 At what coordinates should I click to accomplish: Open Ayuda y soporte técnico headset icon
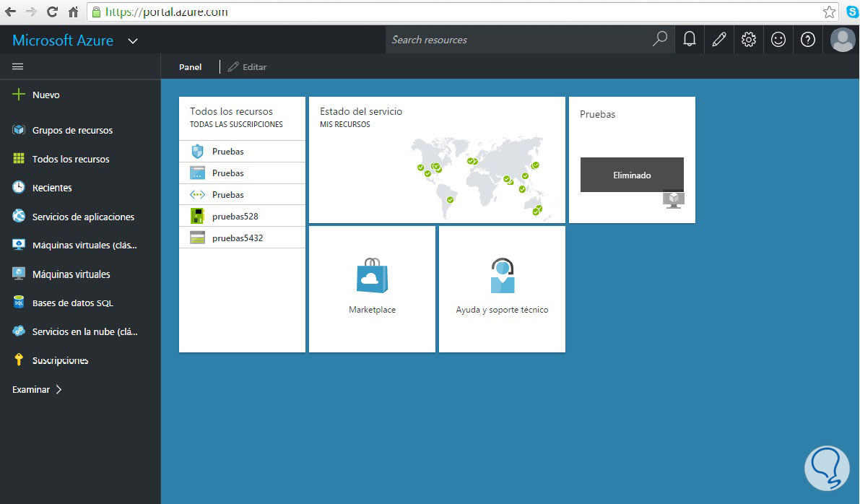coord(503,276)
